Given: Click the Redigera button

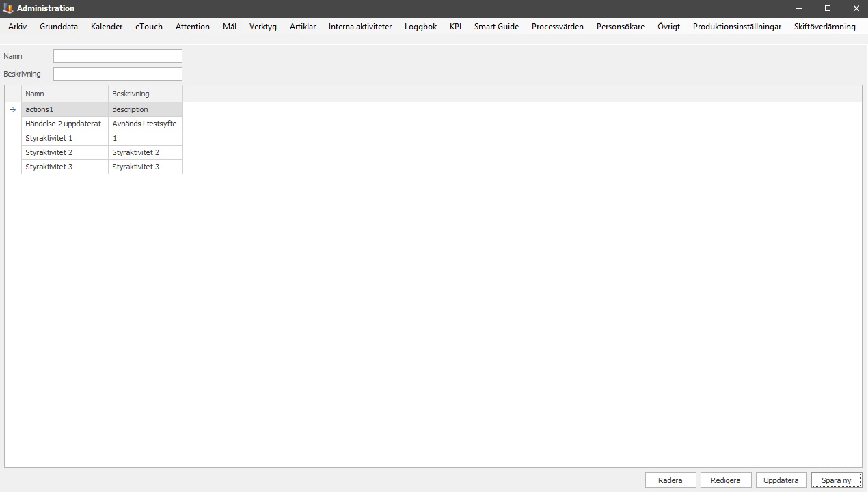Looking at the screenshot, I should (726, 480).
